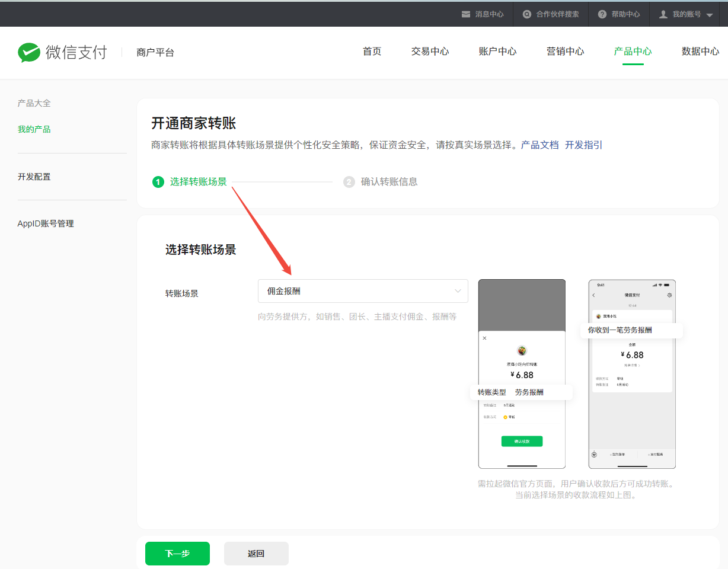
Task: Open the 交易中心 navigation tab
Action: 430,52
